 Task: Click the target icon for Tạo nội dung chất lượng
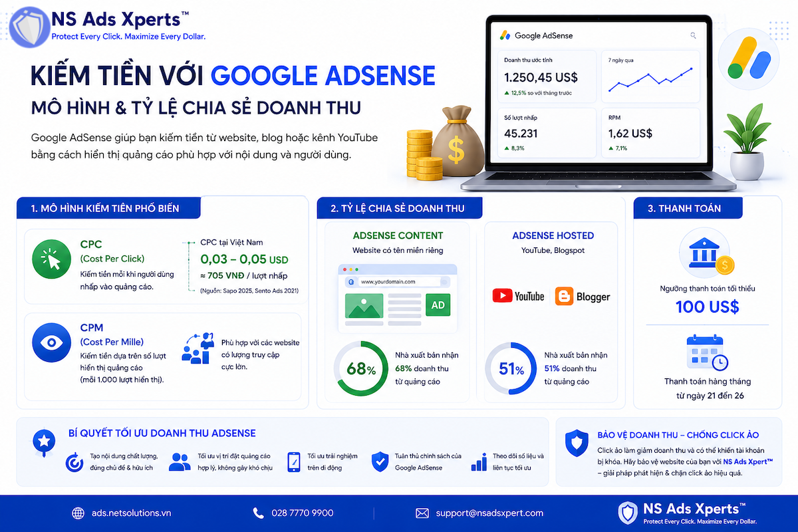point(73,462)
